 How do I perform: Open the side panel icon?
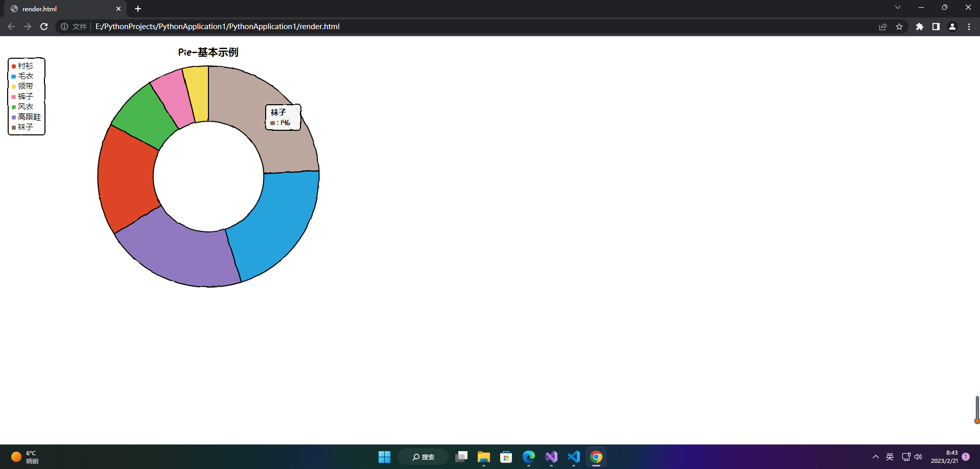(936, 27)
